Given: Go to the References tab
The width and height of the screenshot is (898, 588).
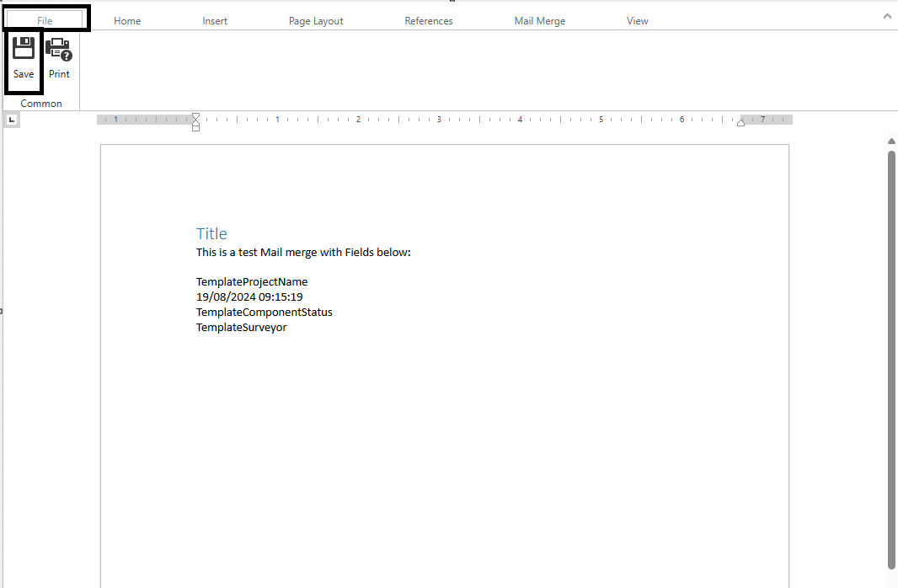Looking at the screenshot, I should coord(429,21).
